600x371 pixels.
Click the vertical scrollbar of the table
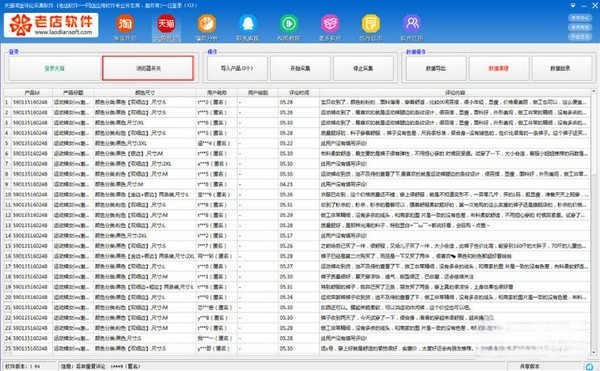coord(593,222)
